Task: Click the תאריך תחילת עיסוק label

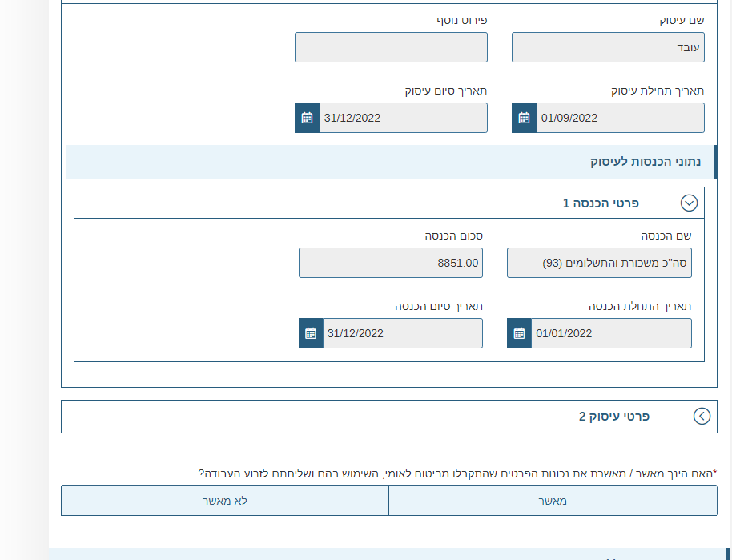Action: tap(658, 91)
